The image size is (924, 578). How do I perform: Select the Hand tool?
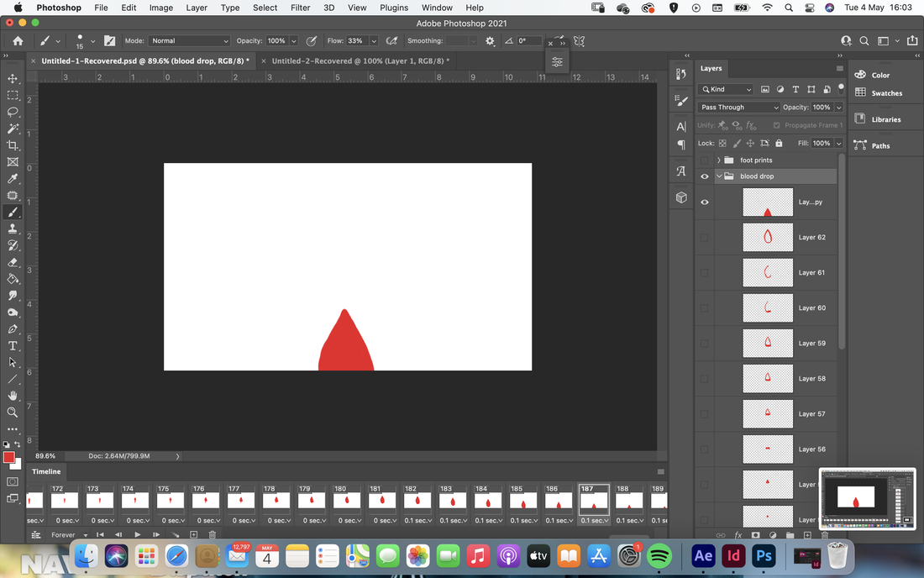coord(13,396)
